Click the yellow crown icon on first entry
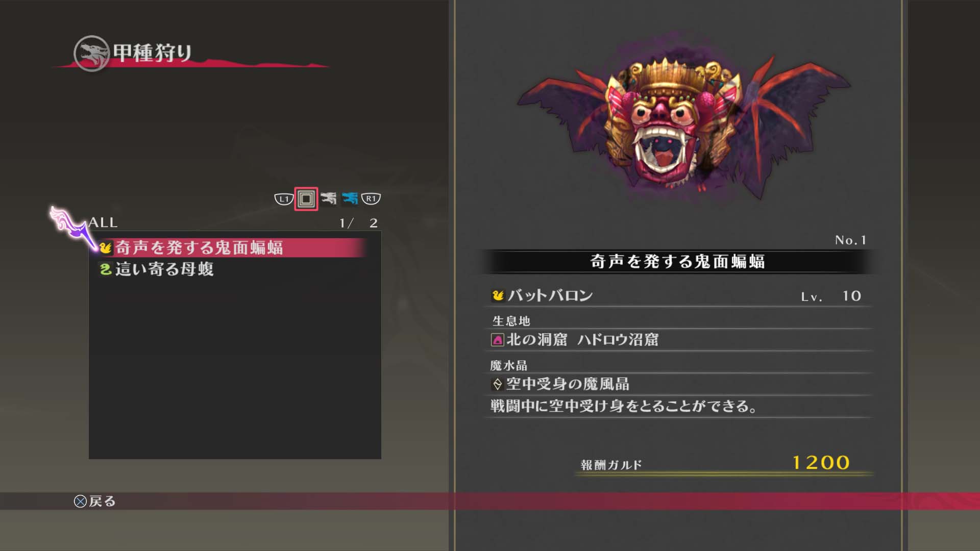Viewport: 980px width, 551px height. [106, 248]
